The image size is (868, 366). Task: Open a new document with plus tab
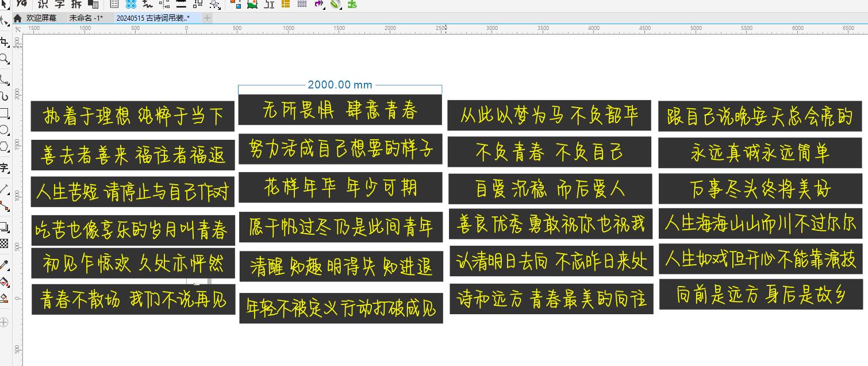click(x=208, y=18)
